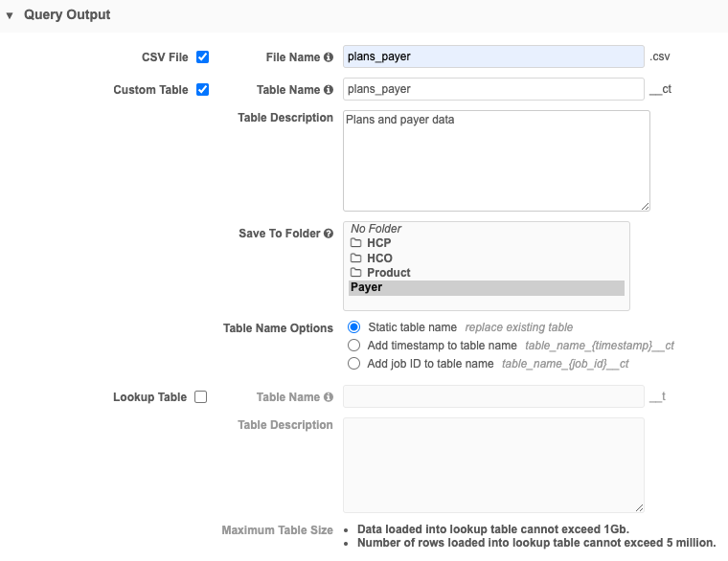Select Add timestamp to table name
Screen dimensions: 728x561
coord(354,346)
